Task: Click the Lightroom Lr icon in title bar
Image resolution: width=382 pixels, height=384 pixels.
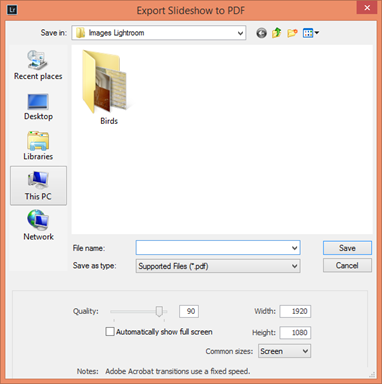Action: pyautogui.click(x=12, y=9)
